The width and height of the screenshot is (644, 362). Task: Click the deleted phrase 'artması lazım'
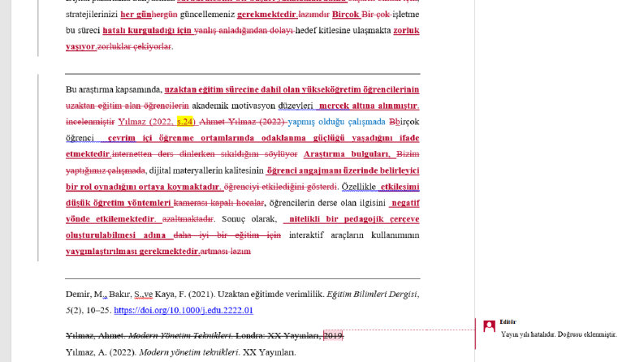[x=226, y=251]
